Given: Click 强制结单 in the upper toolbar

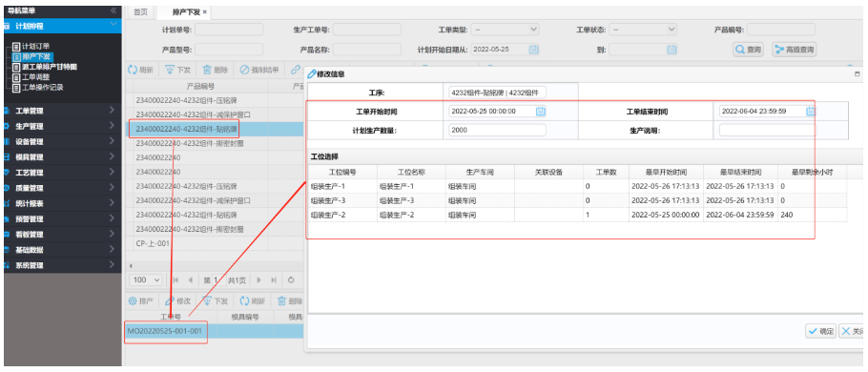Looking at the screenshot, I should click(259, 70).
